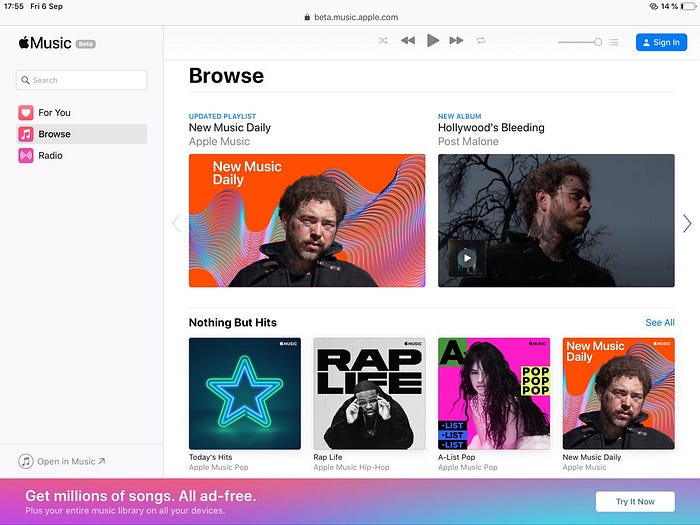Open the Up Next queue list icon
700x525 pixels.
[614, 42]
